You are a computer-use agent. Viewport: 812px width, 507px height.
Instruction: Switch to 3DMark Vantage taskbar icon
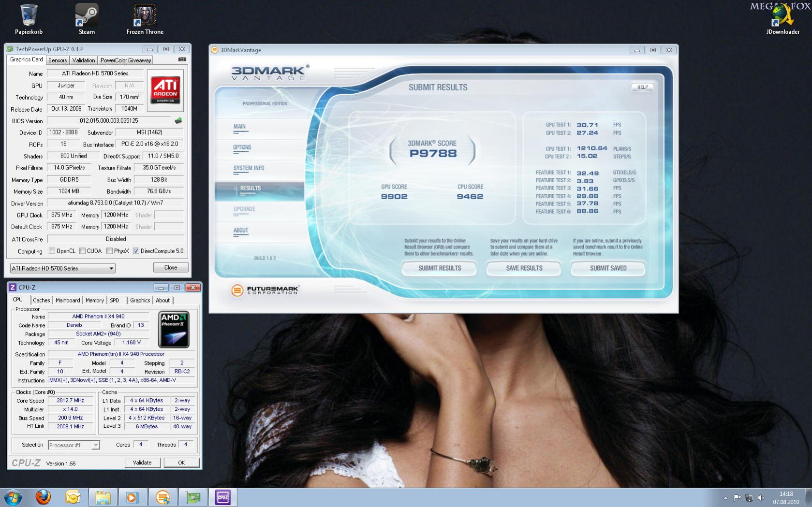(163, 497)
